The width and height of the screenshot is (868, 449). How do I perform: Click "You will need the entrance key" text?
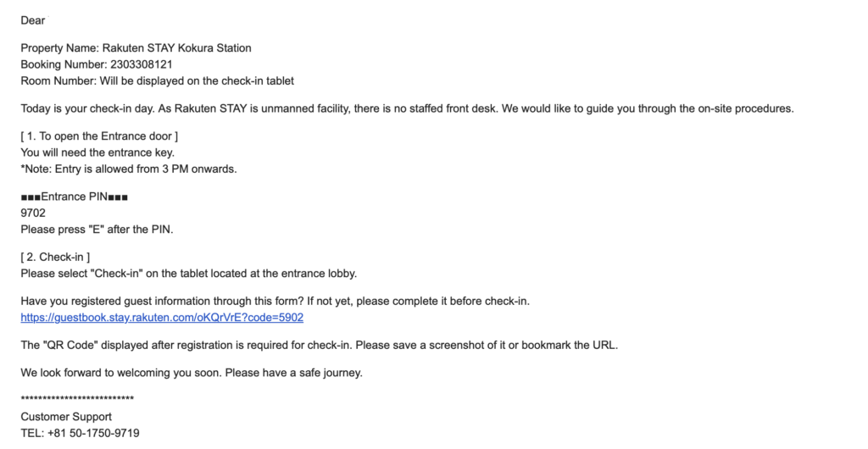click(x=97, y=152)
